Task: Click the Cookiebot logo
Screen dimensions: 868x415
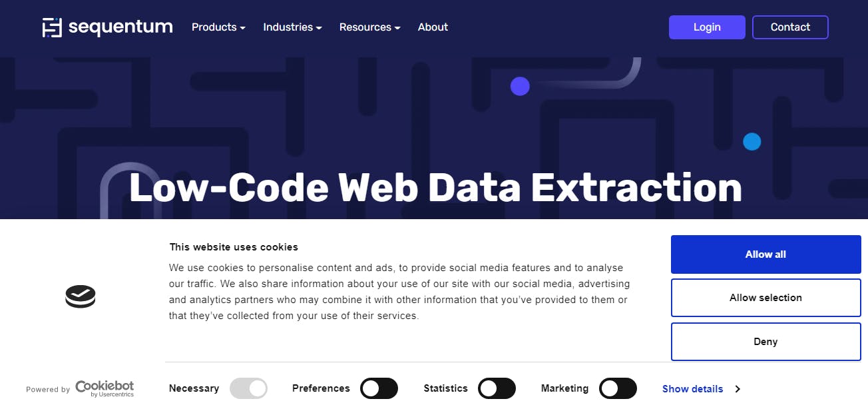Action: pos(105,388)
